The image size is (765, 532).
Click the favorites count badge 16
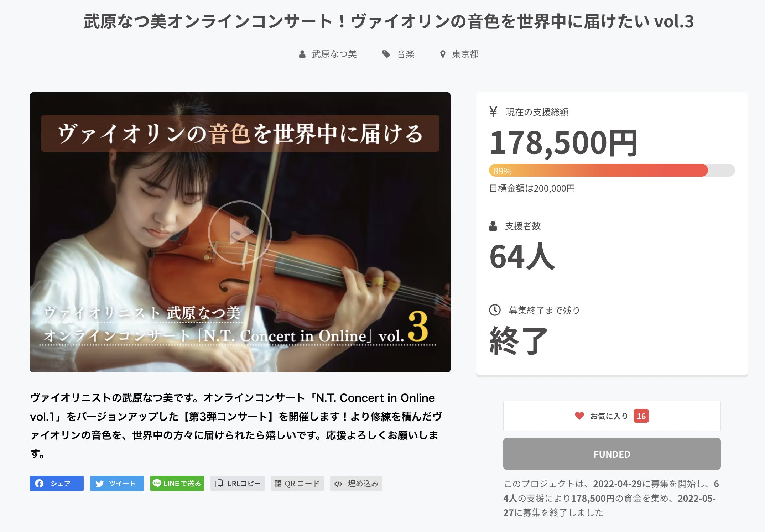click(x=641, y=416)
